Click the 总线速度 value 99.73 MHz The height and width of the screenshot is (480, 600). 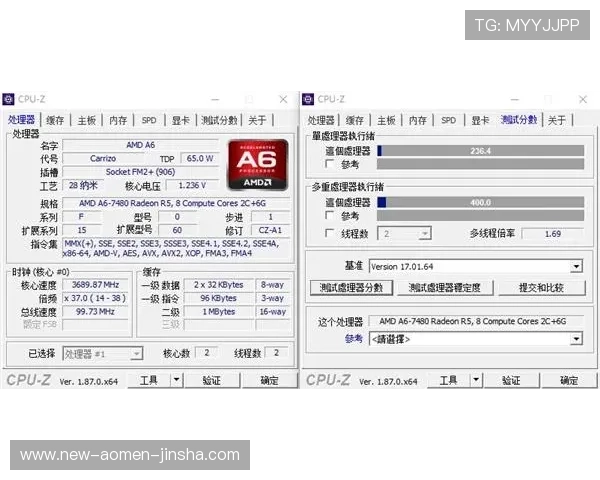(x=95, y=312)
